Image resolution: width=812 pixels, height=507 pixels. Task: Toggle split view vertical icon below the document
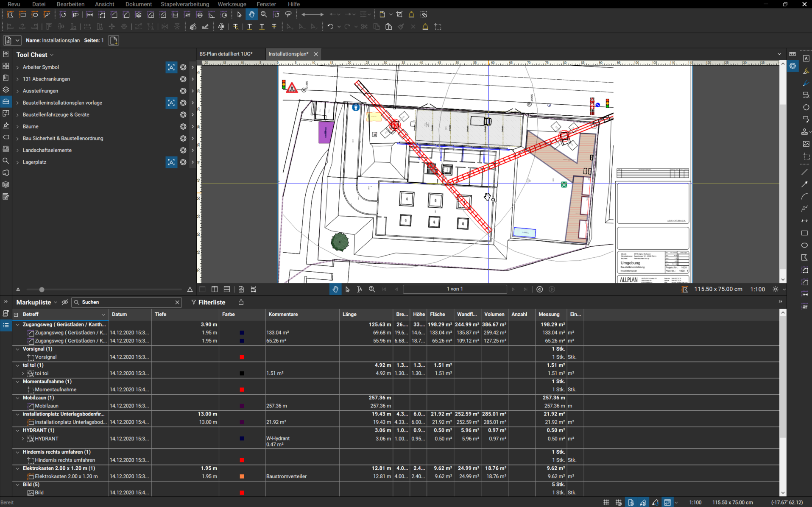(x=215, y=289)
